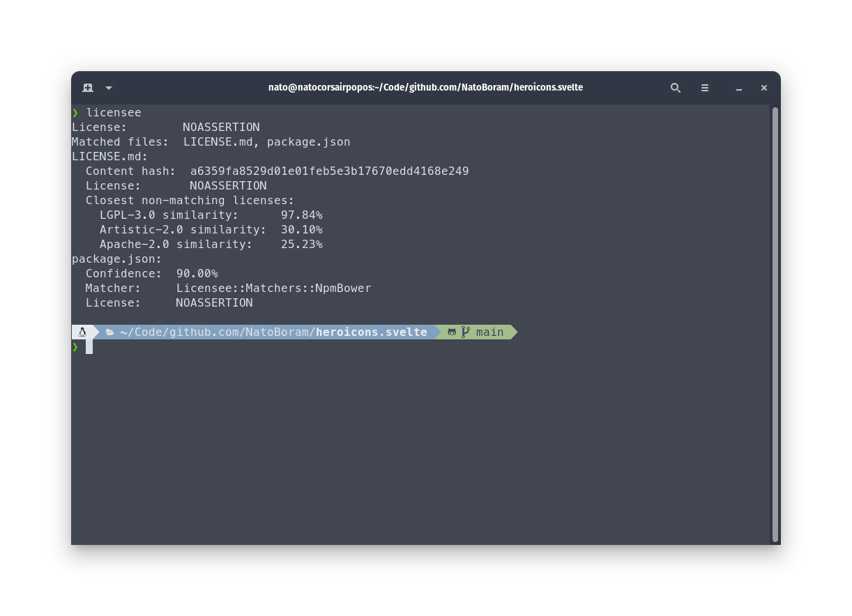Click the window title text in header bar
852x616 pixels.
(426, 88)
